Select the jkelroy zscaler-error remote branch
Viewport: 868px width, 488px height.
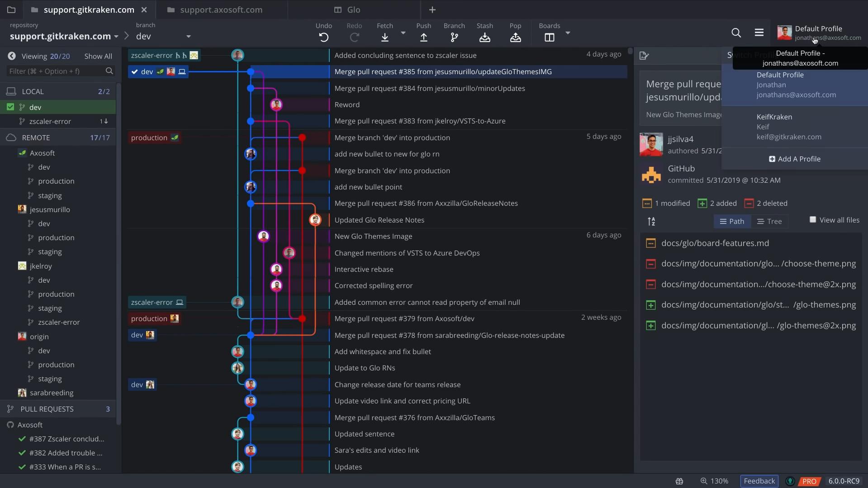click(59, 322)
